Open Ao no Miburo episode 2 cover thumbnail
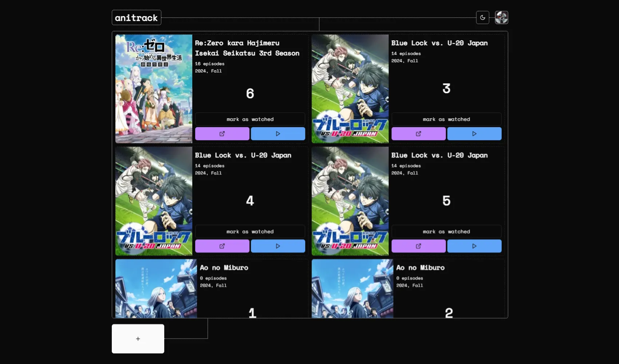 pos(352,289)
